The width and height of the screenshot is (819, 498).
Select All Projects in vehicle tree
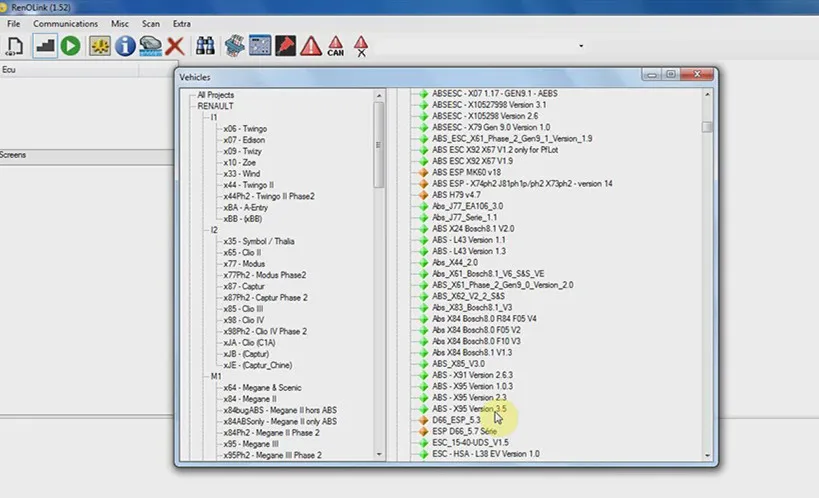(215, 95)
